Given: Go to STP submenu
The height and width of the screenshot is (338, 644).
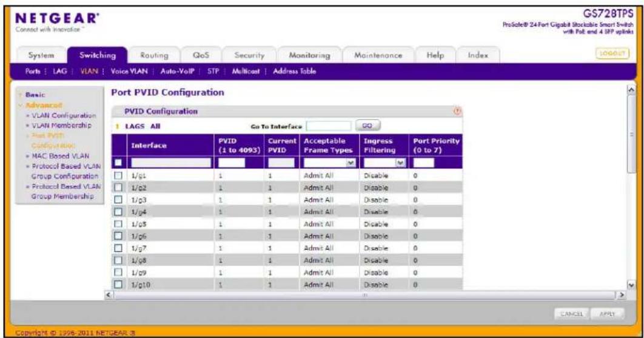Looking at the screenshot, I should tap(213, 71).
